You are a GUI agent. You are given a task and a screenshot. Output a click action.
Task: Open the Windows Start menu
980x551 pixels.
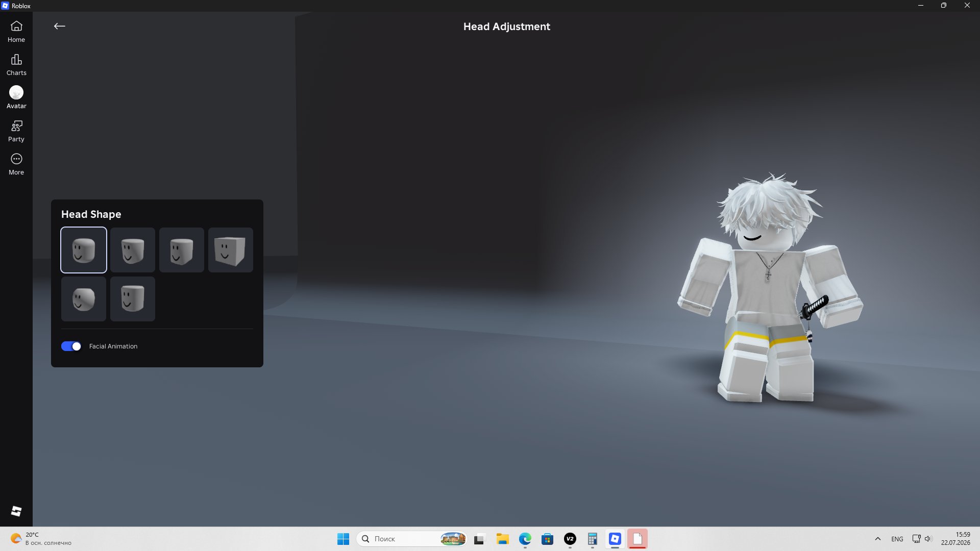[x=343, y=539]
